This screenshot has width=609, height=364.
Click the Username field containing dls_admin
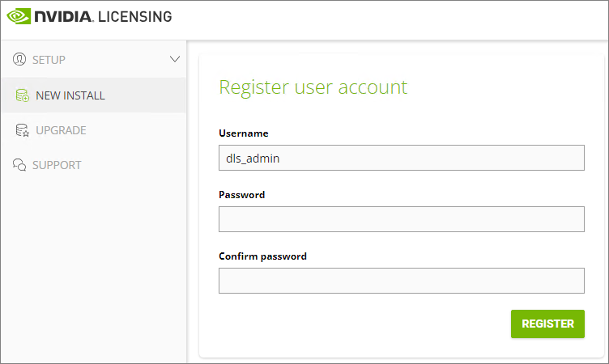[401, 159]
